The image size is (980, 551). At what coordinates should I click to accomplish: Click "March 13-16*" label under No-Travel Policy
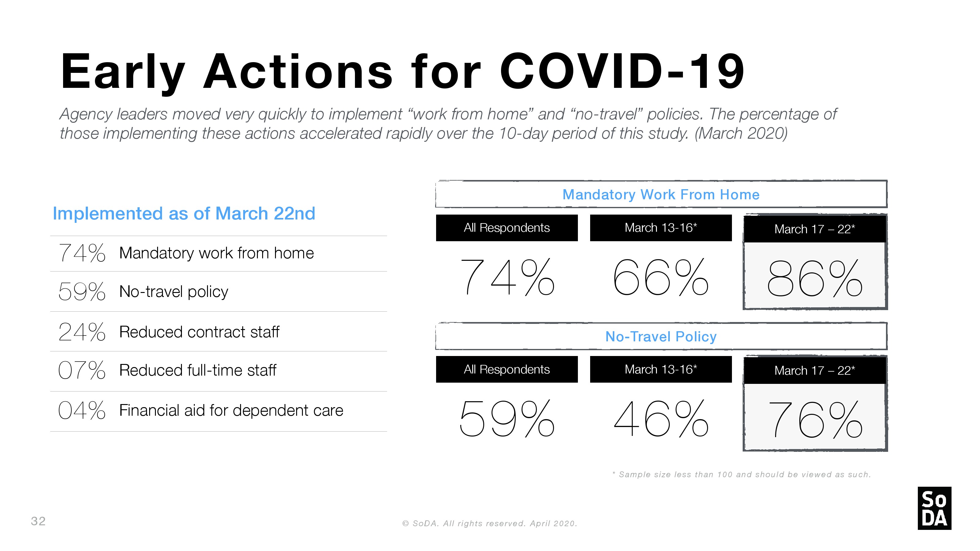click(x=661, y=369)
